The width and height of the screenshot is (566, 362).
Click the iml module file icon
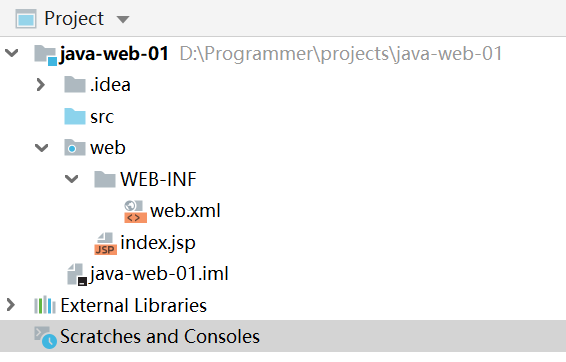point(77,275)
